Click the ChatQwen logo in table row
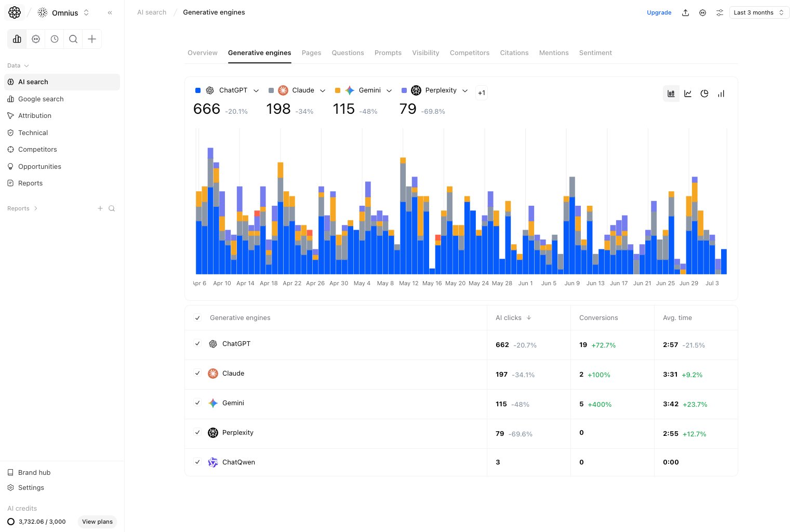Image resolution: width=798 pixels, height=532 pixels. (213, 462)
